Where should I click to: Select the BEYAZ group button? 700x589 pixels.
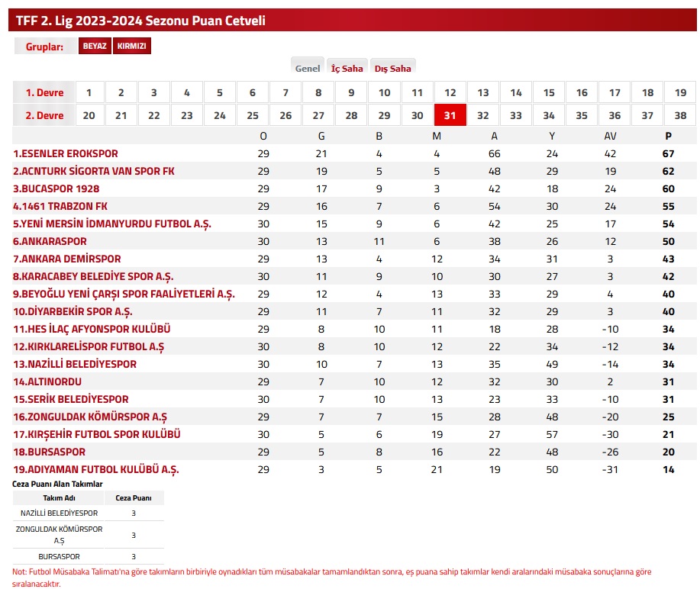point(95,46)
